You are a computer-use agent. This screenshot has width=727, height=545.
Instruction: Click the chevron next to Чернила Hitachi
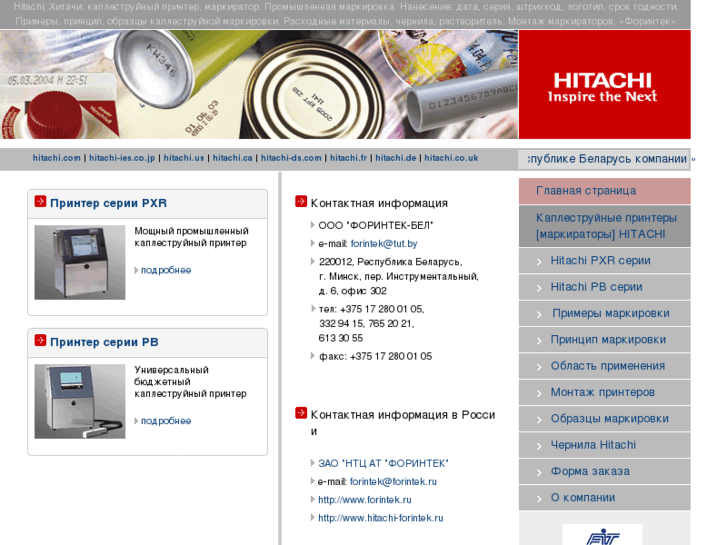click(x=539, y=447)
